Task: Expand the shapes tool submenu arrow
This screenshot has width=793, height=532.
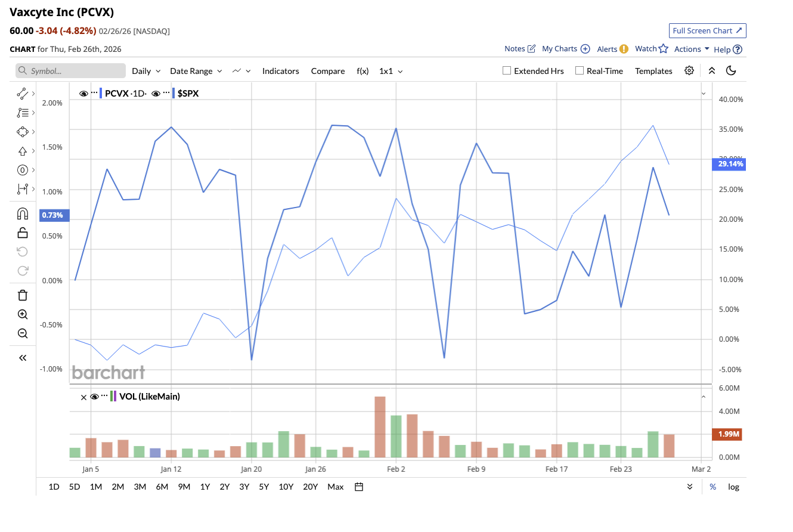Action: pyautogui.click(x=33, y=132)
